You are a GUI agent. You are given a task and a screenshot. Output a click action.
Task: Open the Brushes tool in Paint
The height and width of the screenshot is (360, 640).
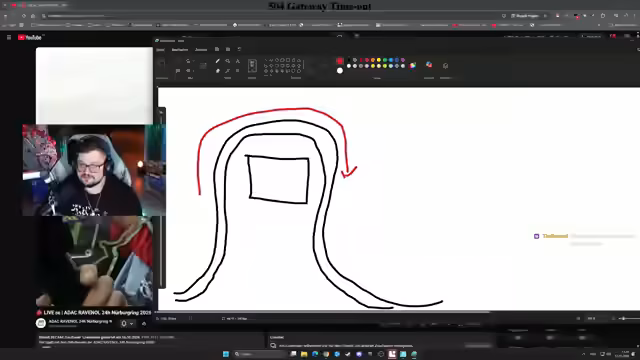coord(252,66)
